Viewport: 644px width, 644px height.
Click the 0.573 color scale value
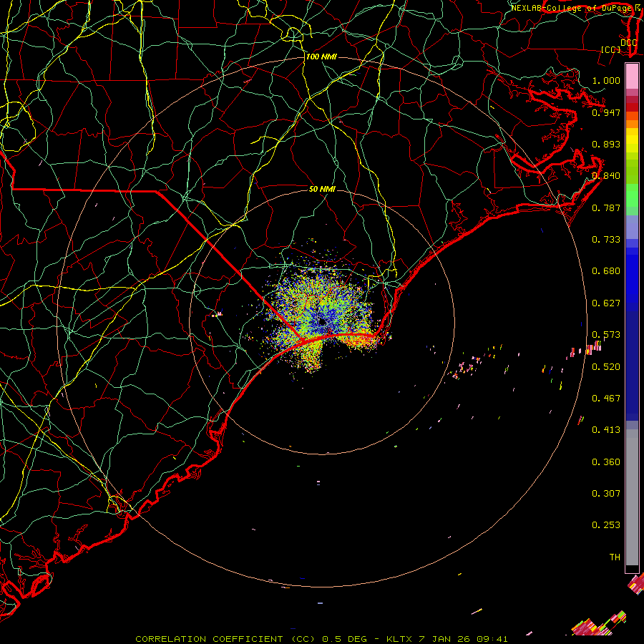[x=606, y=335]
